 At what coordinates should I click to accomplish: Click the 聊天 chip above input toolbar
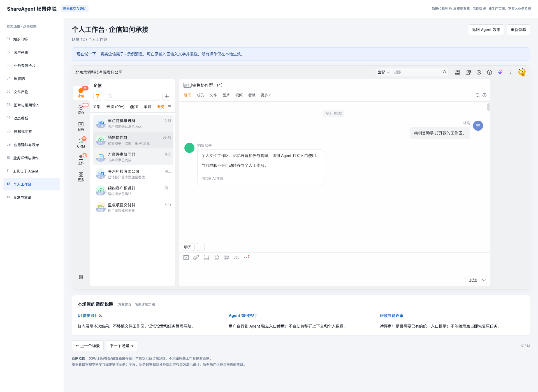188,247
